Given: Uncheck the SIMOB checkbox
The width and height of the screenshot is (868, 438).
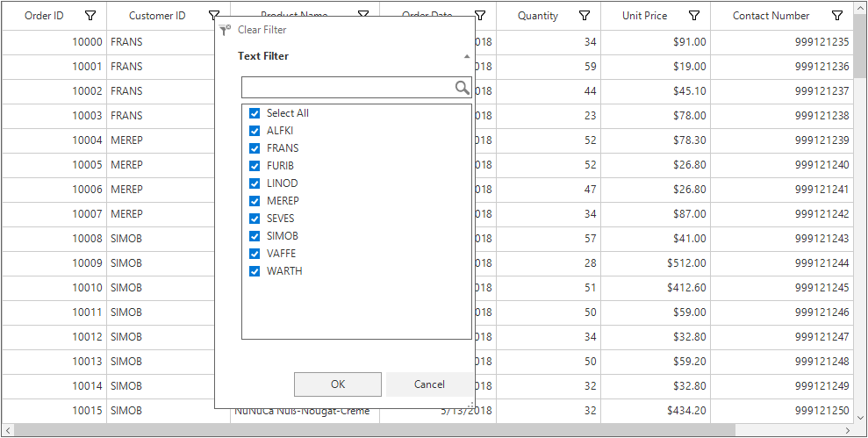Looking at the screenshot, I should coord(255,236).
